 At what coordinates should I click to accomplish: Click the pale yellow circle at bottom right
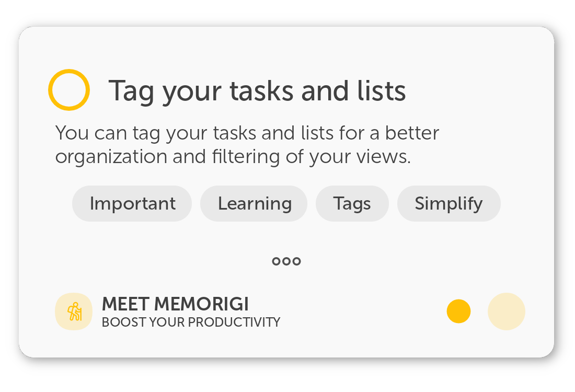click(x=506, y=312)
